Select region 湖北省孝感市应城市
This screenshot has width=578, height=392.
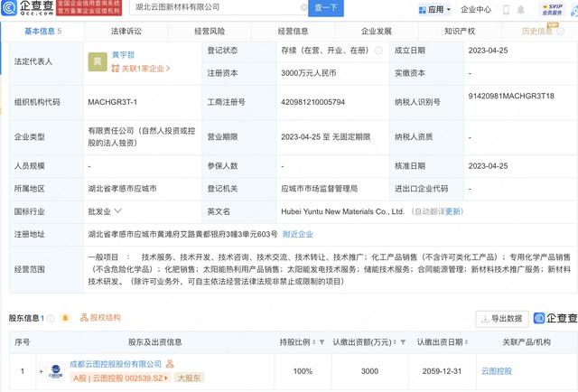click(122, 189)
